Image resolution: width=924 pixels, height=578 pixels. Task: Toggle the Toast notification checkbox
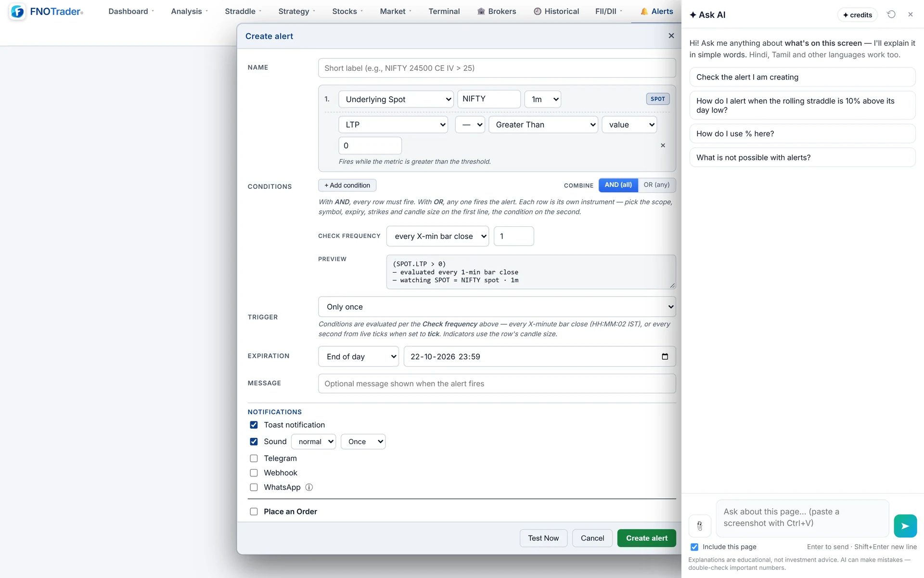click(254, 425)
